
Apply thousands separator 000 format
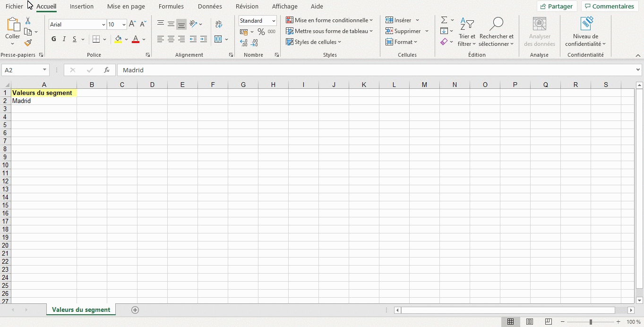click(x=272, y=32)
